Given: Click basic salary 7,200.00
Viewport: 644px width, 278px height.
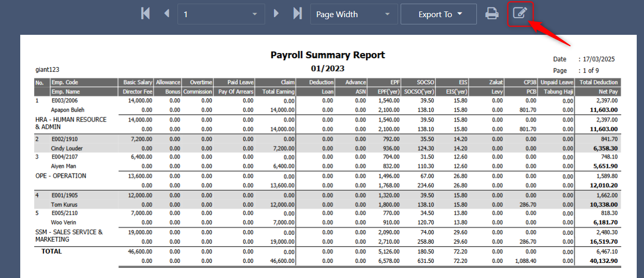Looking at the screenshot, I should coord(141,139).
